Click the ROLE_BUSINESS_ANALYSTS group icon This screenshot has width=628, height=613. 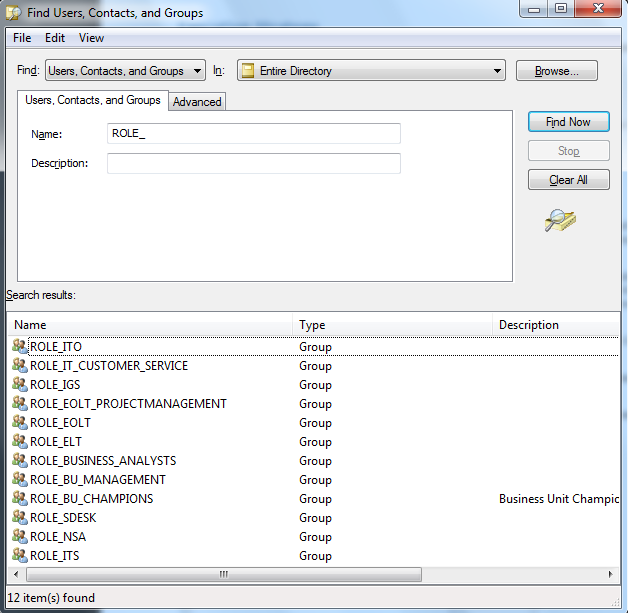tap(19, 460)
